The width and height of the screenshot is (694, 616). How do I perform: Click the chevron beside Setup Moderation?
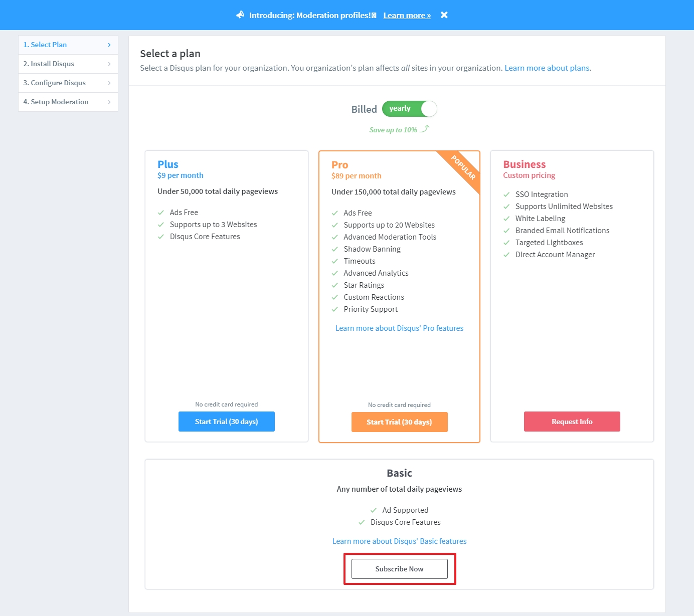(x=109, y=102)
